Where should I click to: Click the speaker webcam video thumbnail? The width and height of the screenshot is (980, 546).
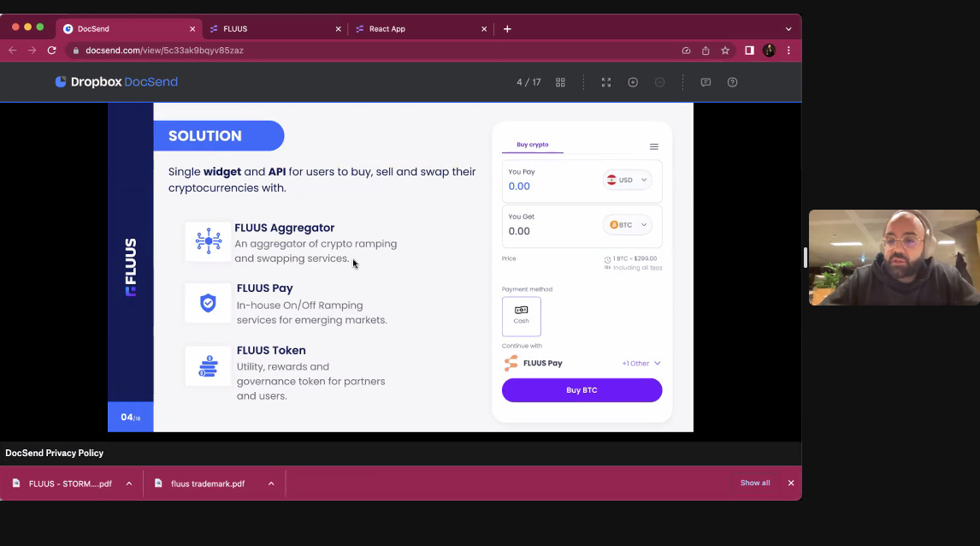[894, 258]
